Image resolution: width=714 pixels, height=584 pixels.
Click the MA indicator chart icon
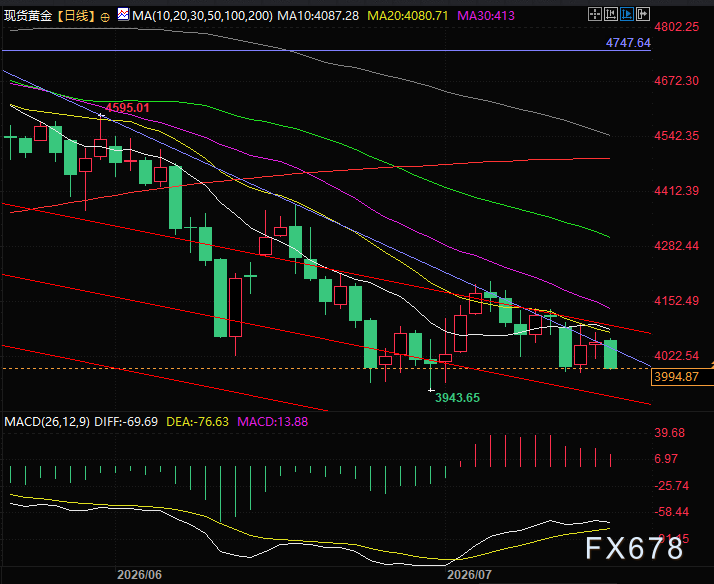click(x=123, y=15)
